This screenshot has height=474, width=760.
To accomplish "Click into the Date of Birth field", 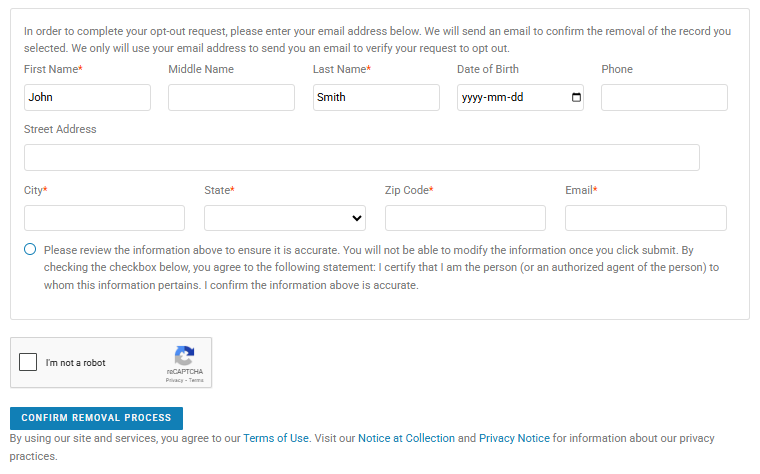I will point(508,98).
